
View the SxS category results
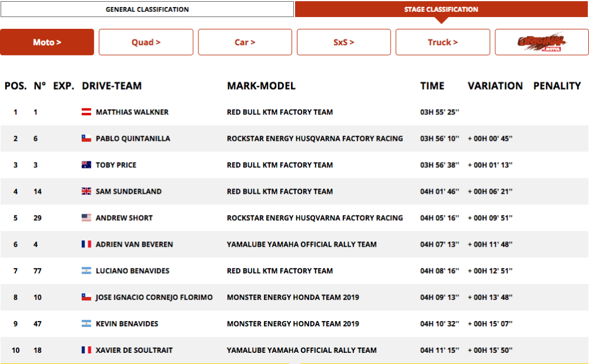(x=344, y=42)
